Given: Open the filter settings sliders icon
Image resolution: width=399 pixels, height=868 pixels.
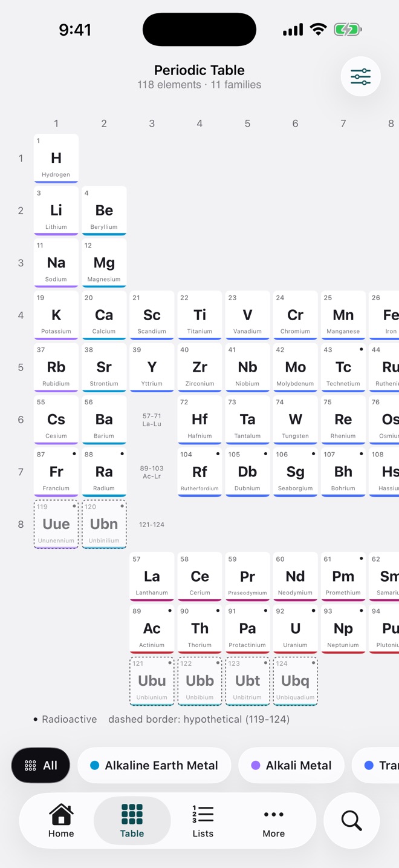Looking at the screenshot, I should coord(360,77).
